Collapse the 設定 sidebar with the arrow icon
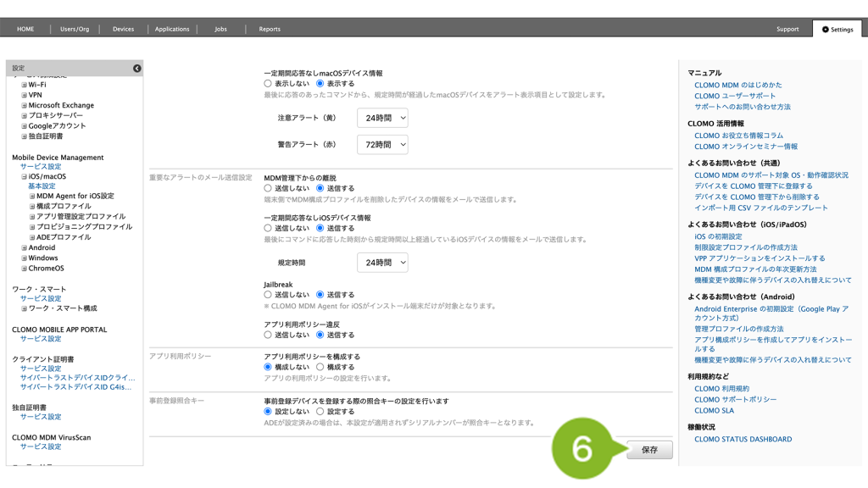Viewport: 868px width, 488px height. coord(136,68)
